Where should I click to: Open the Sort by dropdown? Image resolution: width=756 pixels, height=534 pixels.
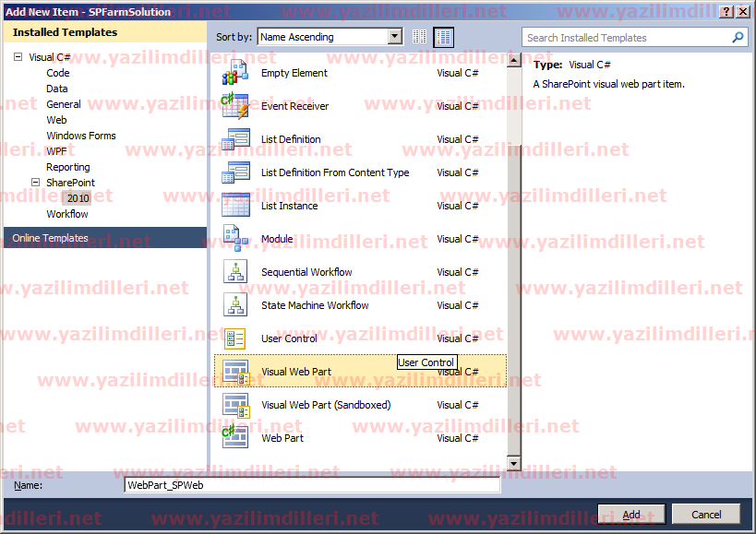click(395, 37)
